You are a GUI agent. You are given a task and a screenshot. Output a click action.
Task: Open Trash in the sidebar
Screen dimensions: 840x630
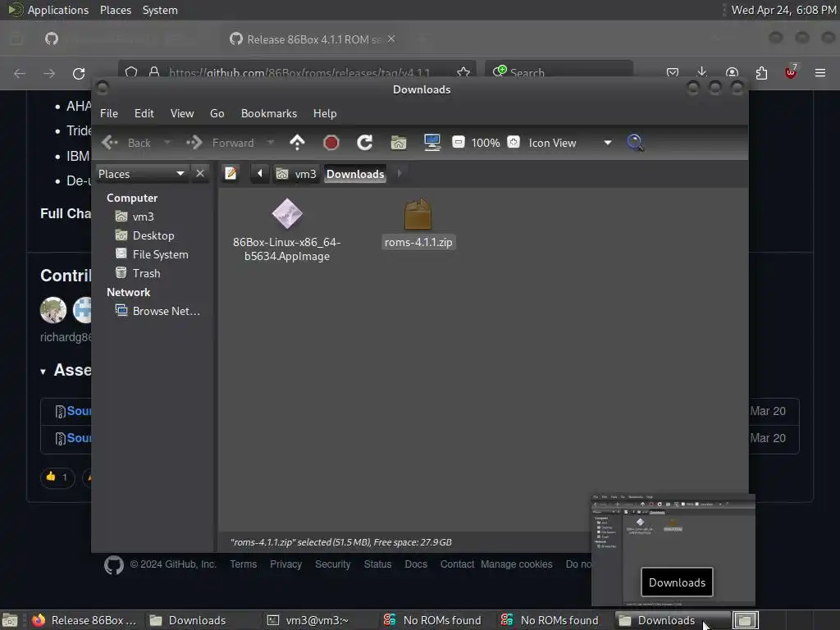tap(146, 273)
